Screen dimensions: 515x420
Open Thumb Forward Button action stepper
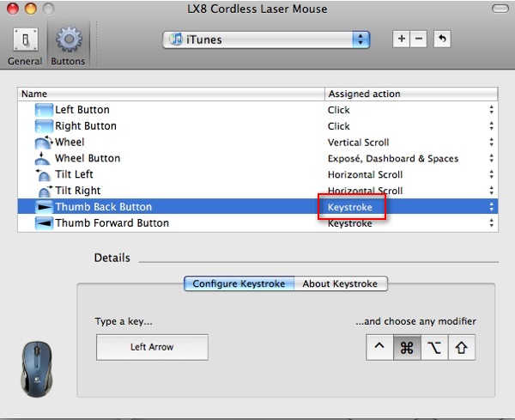tap(491, 222)
